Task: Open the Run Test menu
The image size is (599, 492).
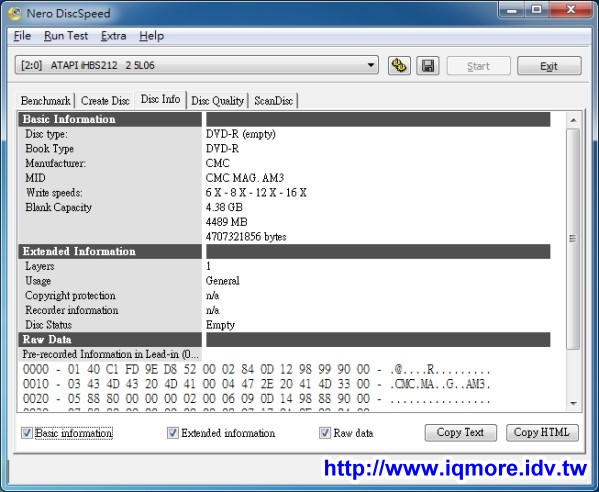Action: (66, 36)
